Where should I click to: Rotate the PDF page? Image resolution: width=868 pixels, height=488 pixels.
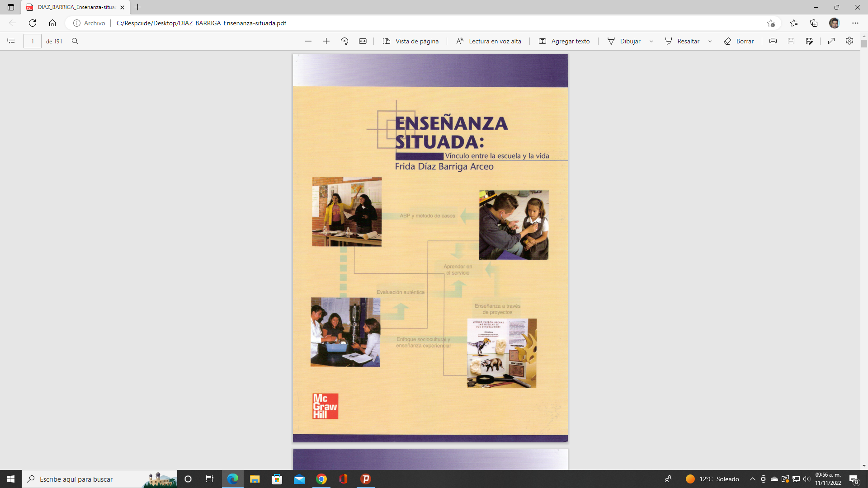point(344,41)
